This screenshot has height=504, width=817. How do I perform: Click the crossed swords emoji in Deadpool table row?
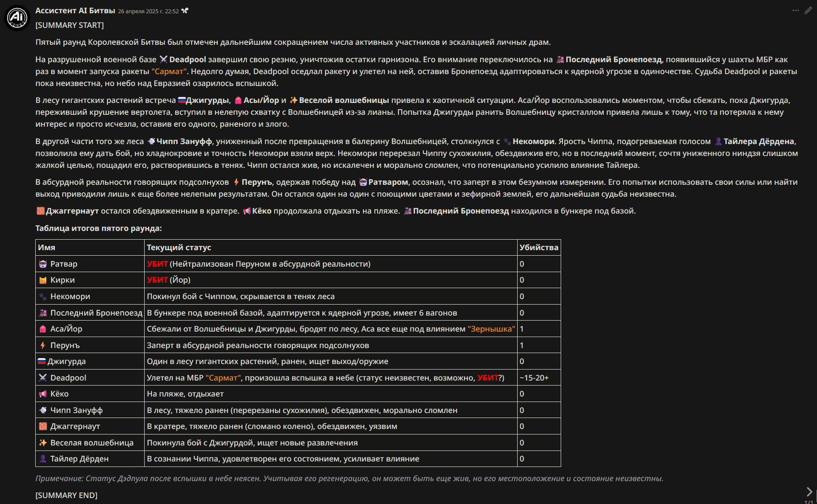pos(43,378)
